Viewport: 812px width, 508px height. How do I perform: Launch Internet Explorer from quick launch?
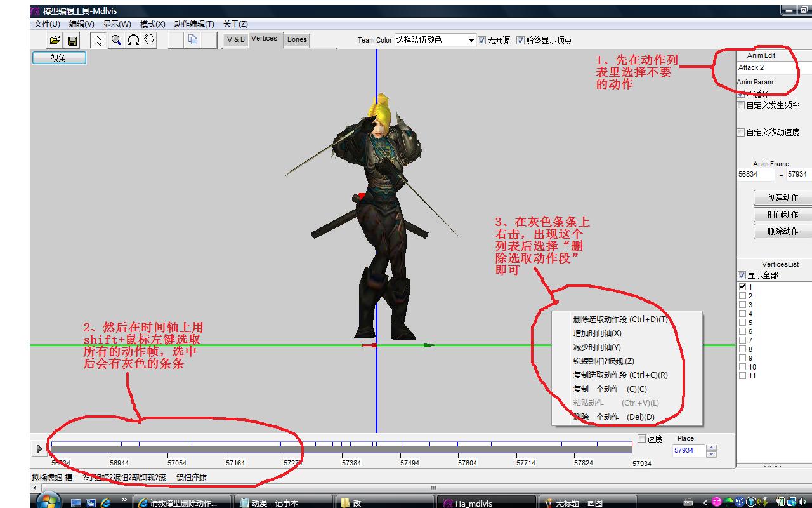click(105, 503)
